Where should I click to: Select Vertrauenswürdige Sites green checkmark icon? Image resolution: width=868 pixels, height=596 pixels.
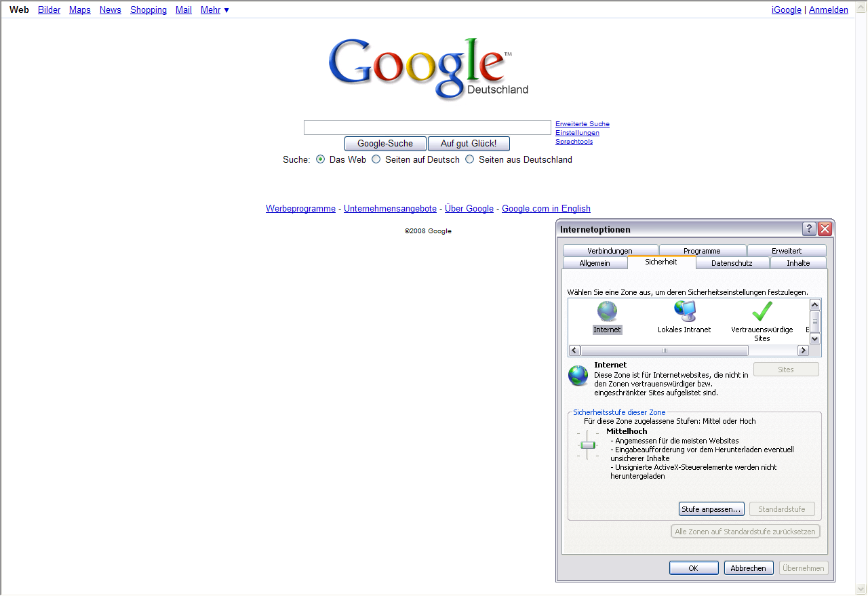[x=762, y=311]
